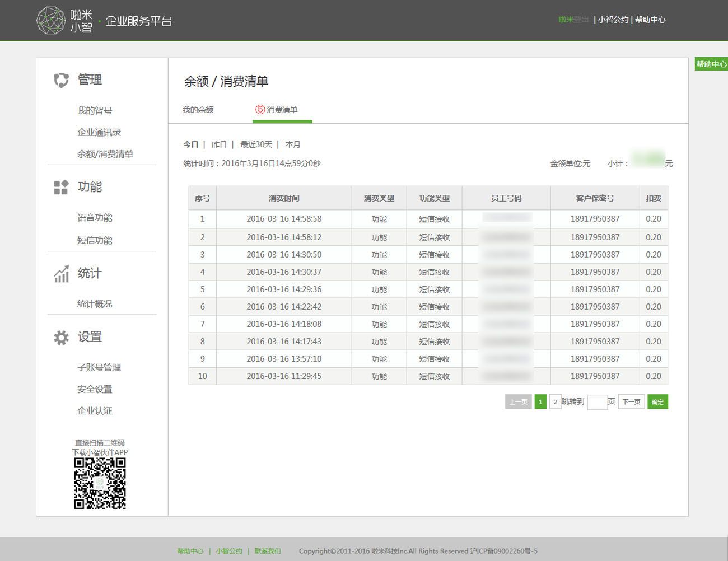Click time cell 2016-03-16 14:58:12

pos(284,237)
